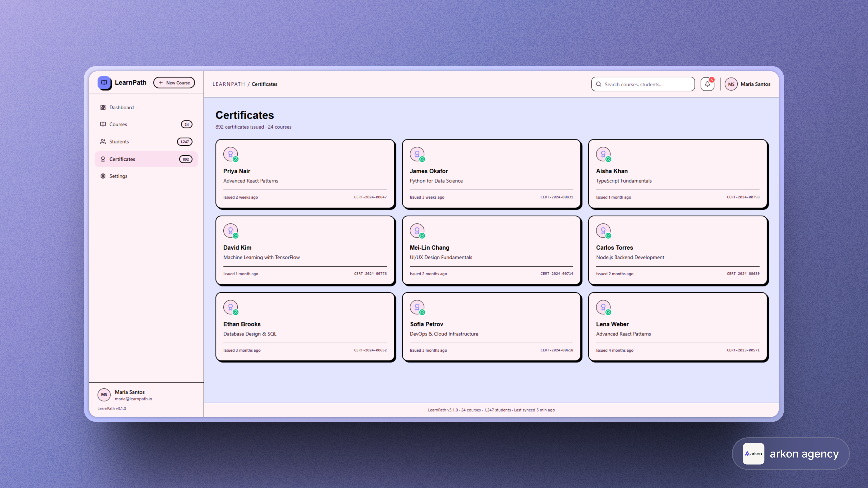This screenshot has width=868, height=488.
Task: Click Python for Data Science course text
Action: coord(436,181)
